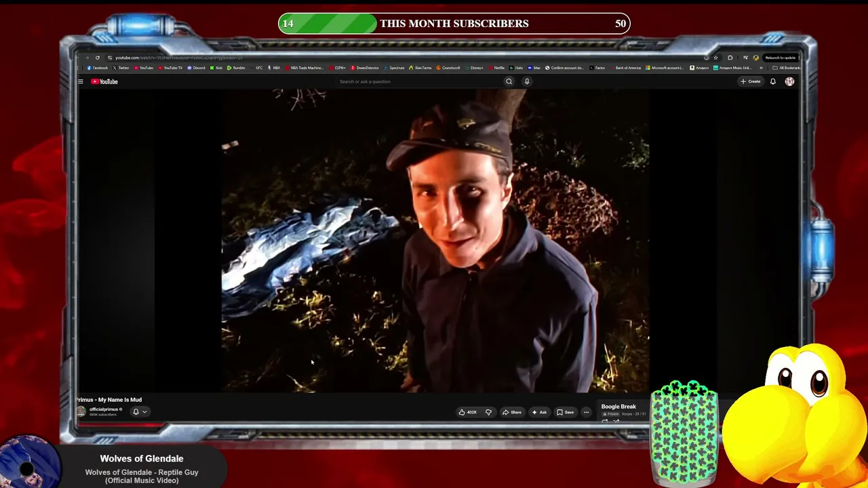The width and height of the screenshot is (868, 488).
Task: Click the officialprimus channel avatar
Action: click(81, 411)
